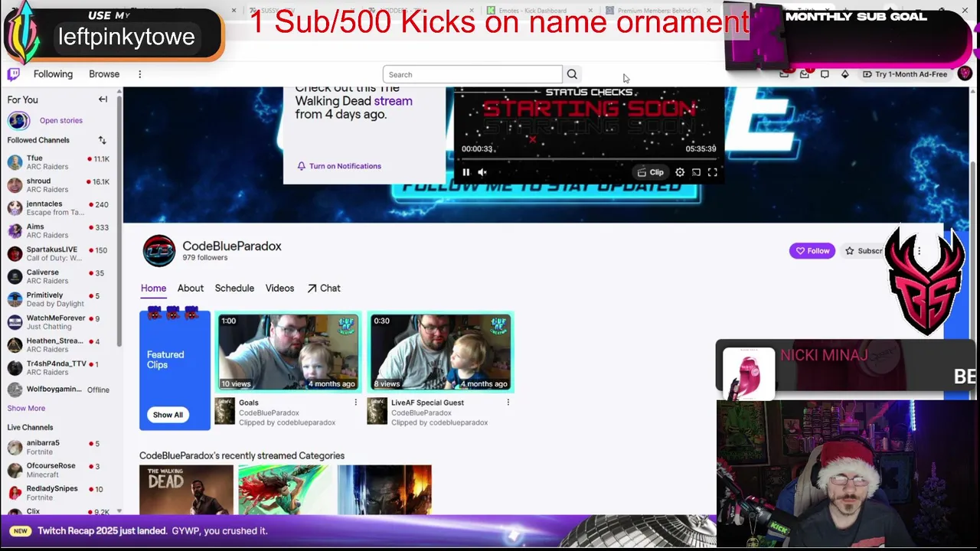The width and height of the screenshot is (980, 551).
Task: Open the Browse page
Action: click(104, 74)
